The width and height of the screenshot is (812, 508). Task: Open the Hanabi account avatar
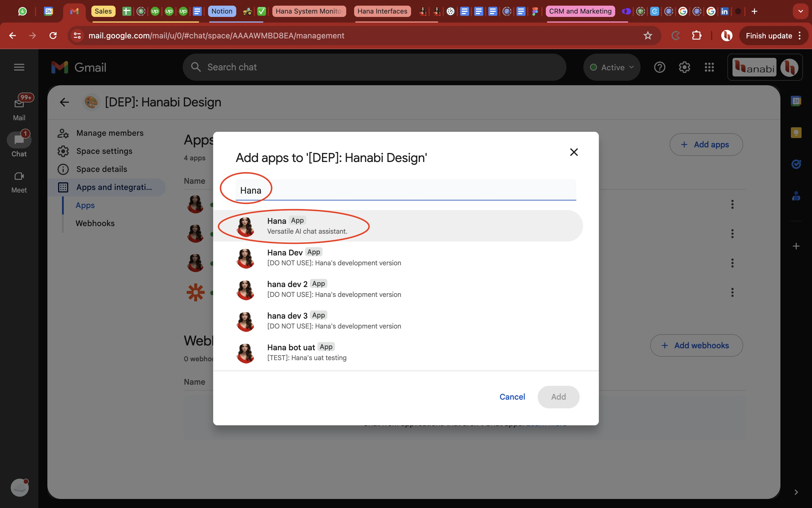click(789, 67)
